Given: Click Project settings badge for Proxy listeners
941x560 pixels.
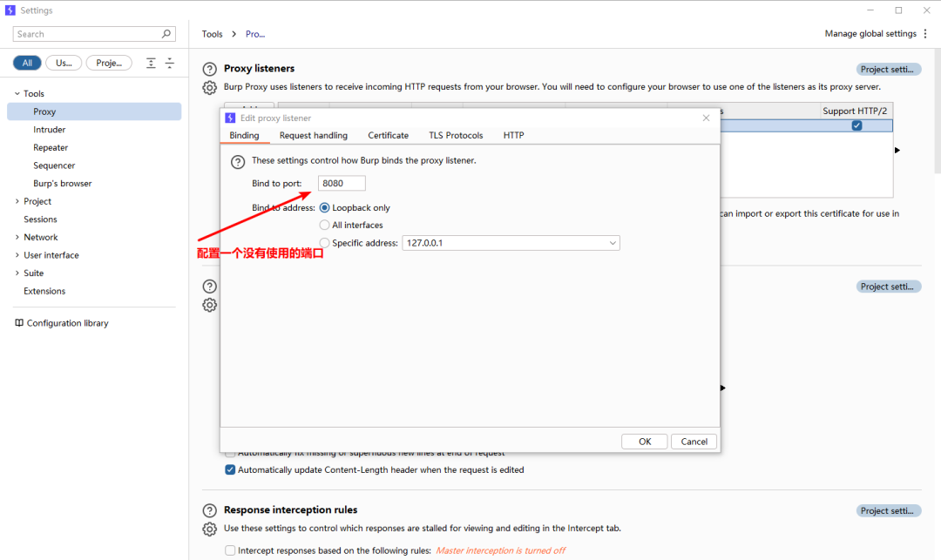Looking at the screenshot, I should click(888, 70).
